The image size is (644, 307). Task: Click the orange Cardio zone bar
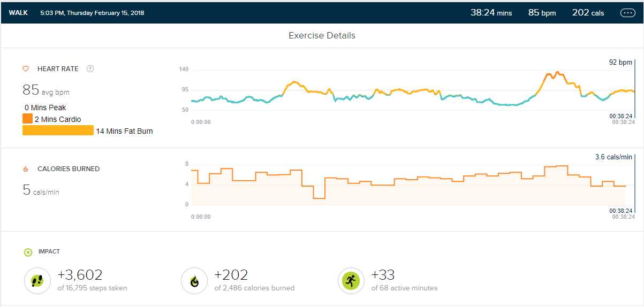[x=27, y=119]
